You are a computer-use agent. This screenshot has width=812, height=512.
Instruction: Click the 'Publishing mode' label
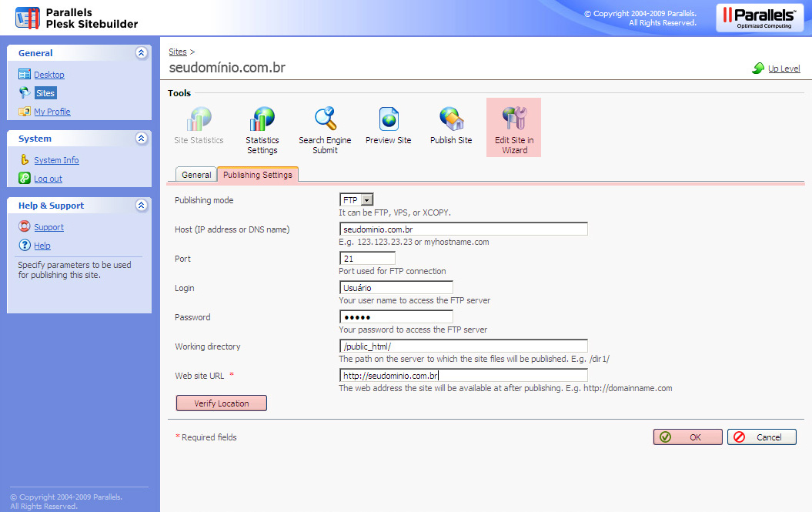[204, 200]
